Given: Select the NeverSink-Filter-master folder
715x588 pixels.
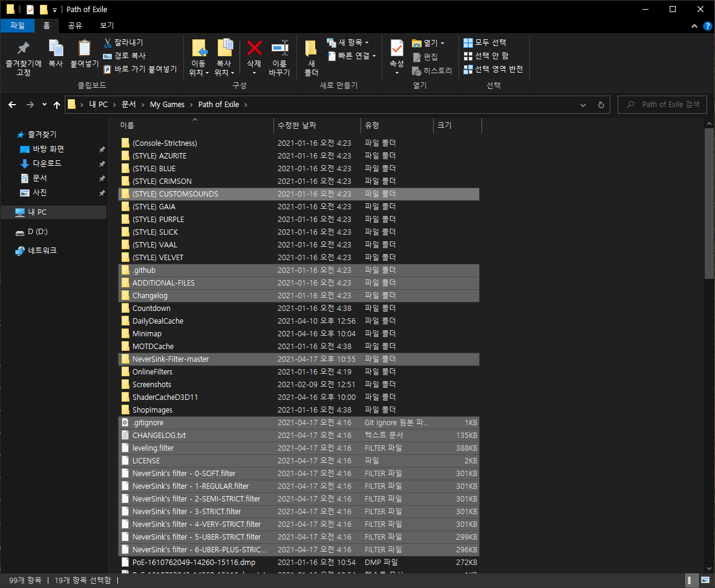Looking at the screenshot, I should pos(299,359).
